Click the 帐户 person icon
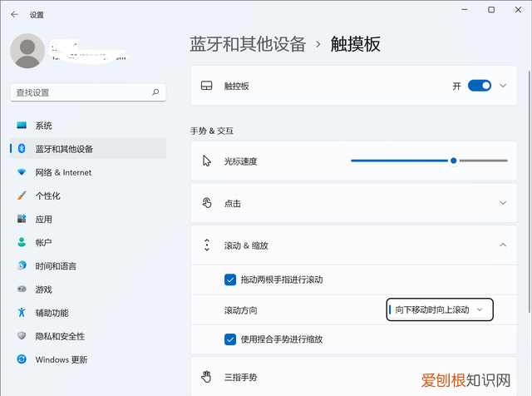This screenshot has width=532, height=396. (x=22, y=242)
